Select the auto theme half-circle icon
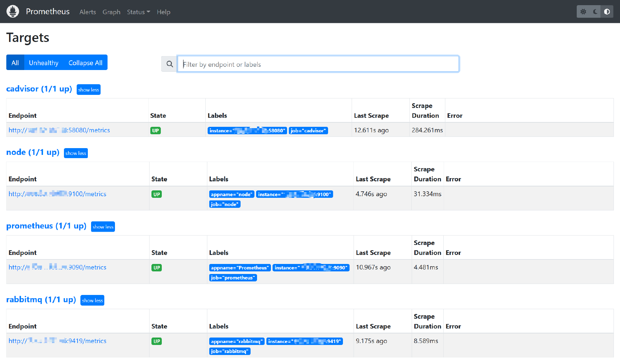The image size is (620, 364). (x=607, y=12)
